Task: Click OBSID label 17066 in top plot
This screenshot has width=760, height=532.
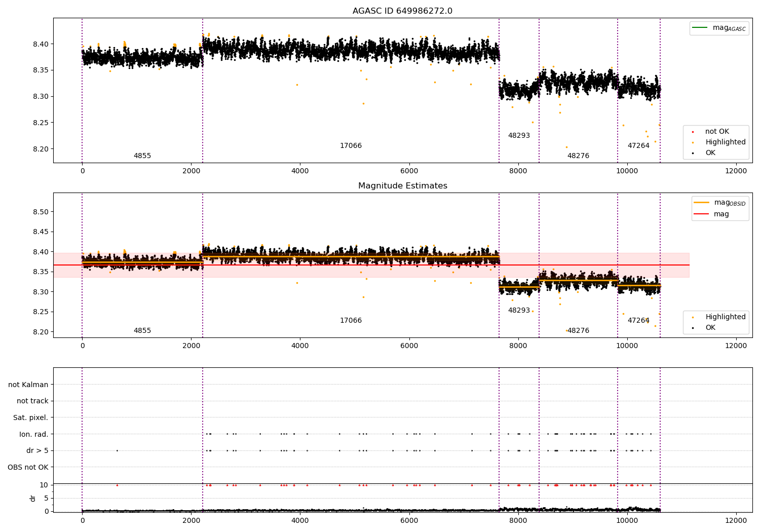Action: click(x=351, y=146)
